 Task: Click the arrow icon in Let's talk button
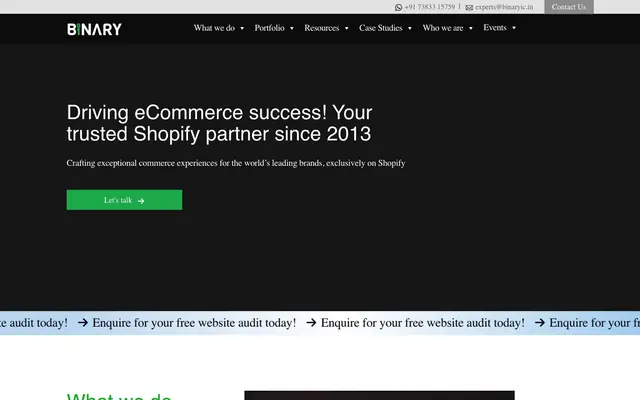(141, 201)
